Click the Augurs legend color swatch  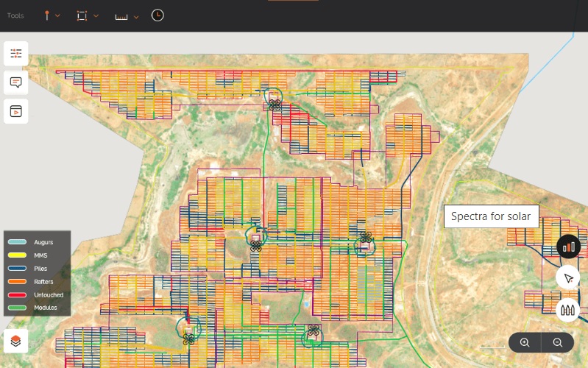[17, 242]
